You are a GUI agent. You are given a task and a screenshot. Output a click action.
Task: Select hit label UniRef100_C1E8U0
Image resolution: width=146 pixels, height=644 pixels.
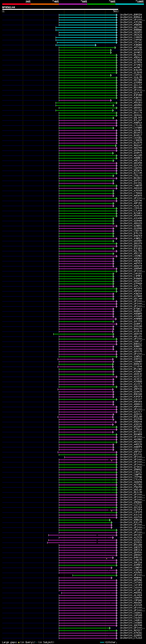pyautogui.click(x=131, y=100)
